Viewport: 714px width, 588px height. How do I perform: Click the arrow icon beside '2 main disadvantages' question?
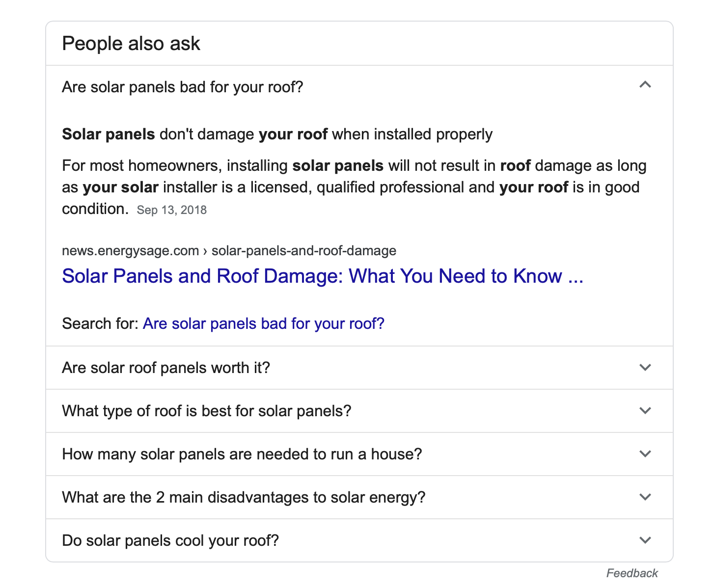(x=645, y=497)
